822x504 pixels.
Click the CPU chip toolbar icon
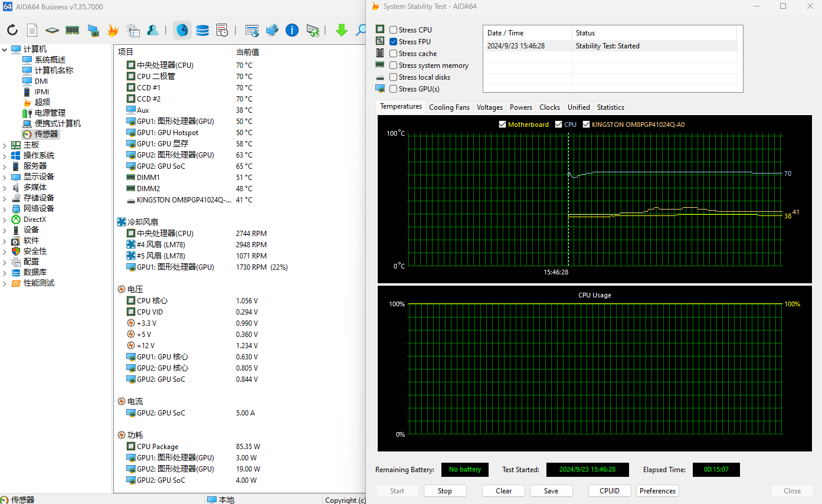[53, 30]
